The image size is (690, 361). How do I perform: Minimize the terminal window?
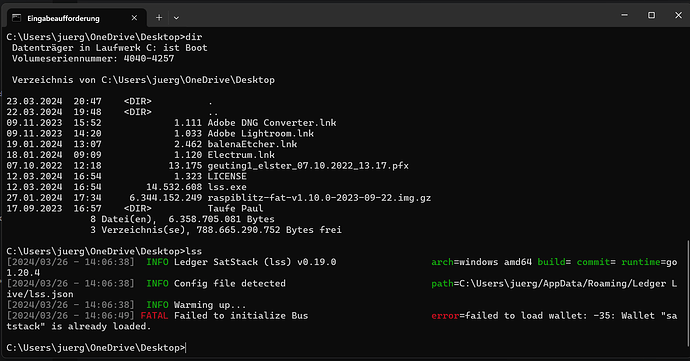click(624, 15)
